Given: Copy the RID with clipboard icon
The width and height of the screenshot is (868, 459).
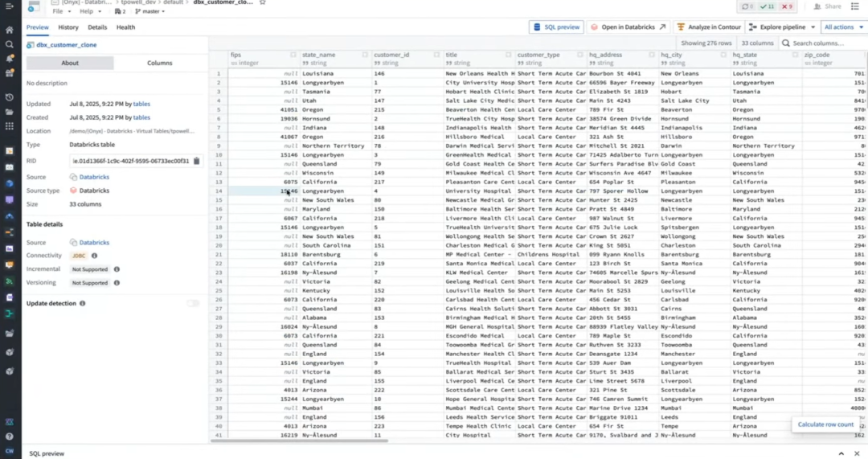Looking at the screenshot, I should [197, 161].
